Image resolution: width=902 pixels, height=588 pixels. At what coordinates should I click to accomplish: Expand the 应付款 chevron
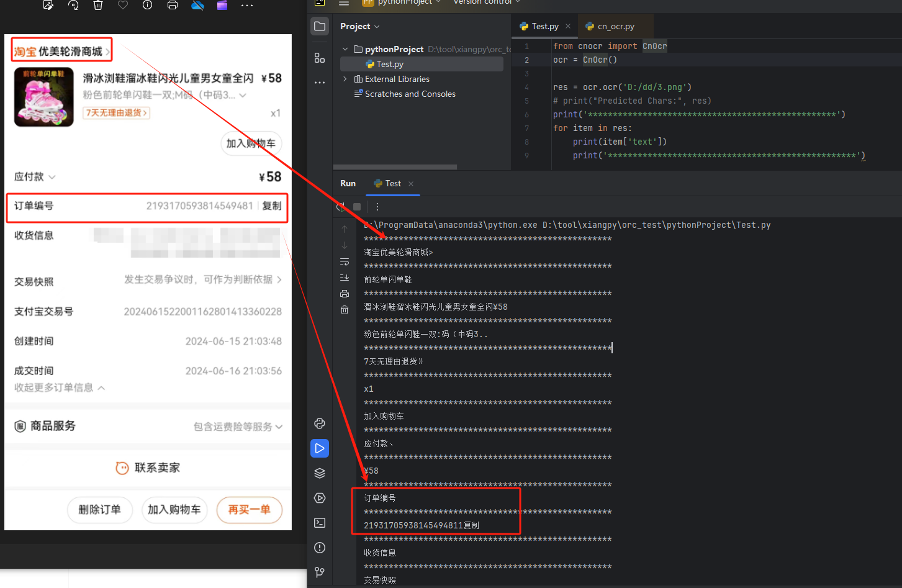click(52, 177)
